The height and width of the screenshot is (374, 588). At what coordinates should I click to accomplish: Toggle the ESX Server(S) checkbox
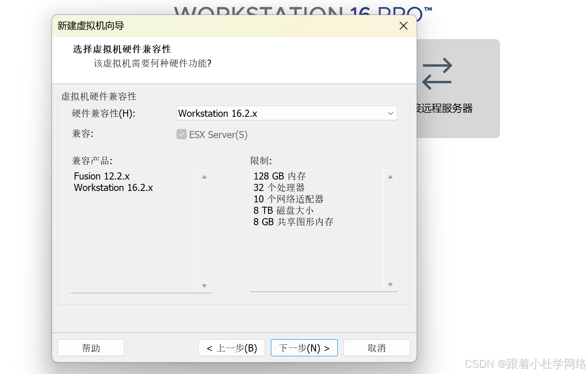coord(182,135)
